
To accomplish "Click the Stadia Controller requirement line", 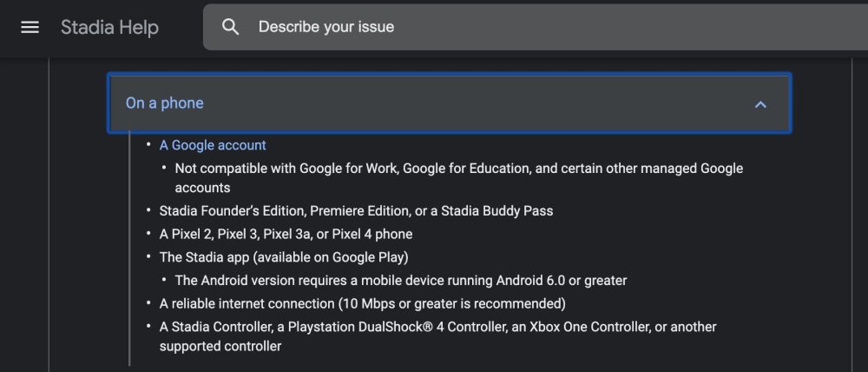I will (437, 327).
